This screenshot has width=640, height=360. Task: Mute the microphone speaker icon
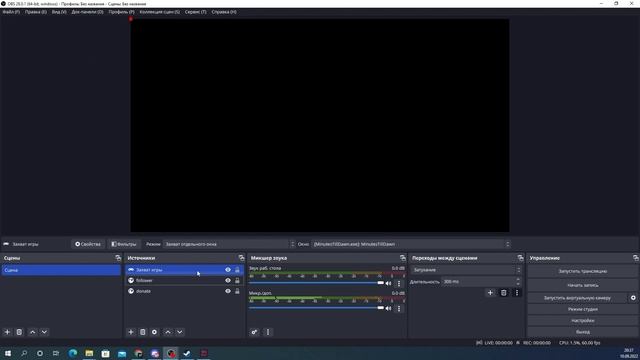pos(389,308)
